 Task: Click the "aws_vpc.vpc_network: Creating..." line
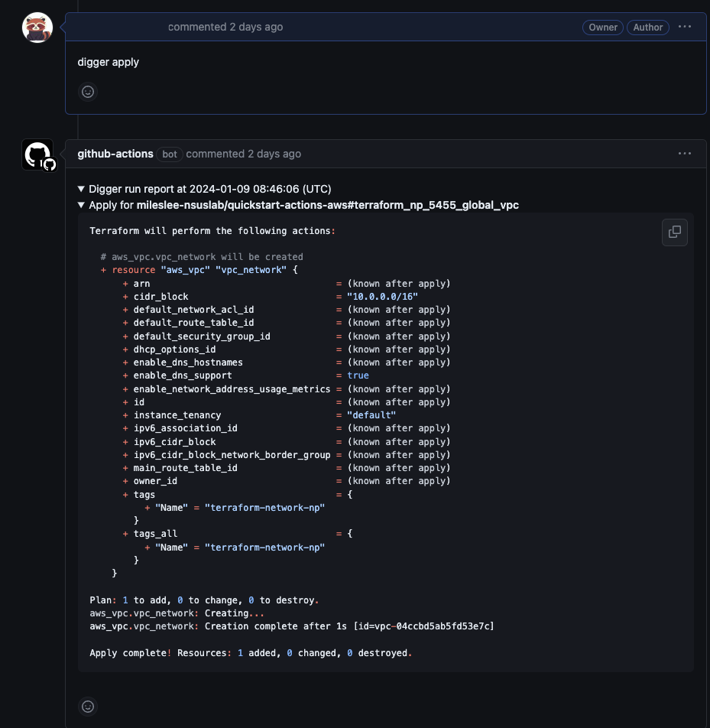pos(177,613)
